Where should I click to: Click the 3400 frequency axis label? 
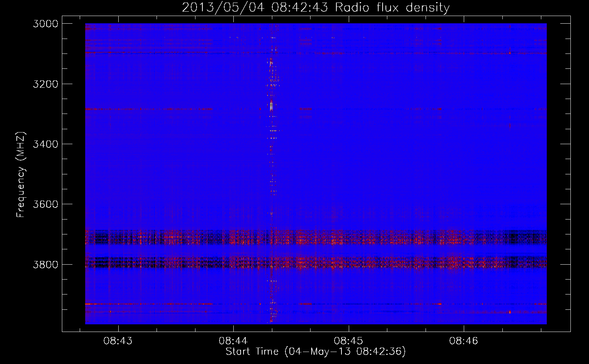pos(46,144)
